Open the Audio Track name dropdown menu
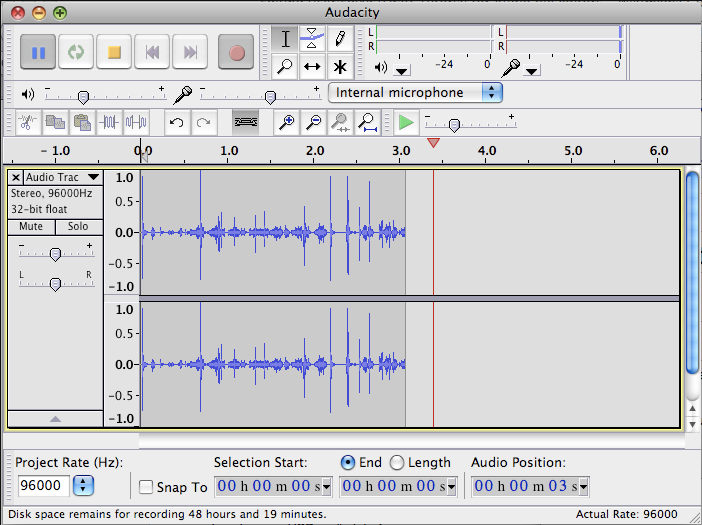Screen dimensions: 702x525 (x=63, y=177)
